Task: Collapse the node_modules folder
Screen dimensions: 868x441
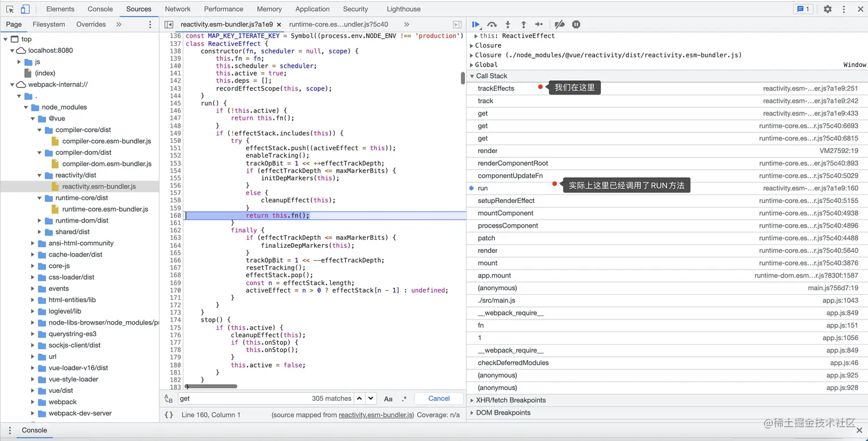Action: pos(26,107)
